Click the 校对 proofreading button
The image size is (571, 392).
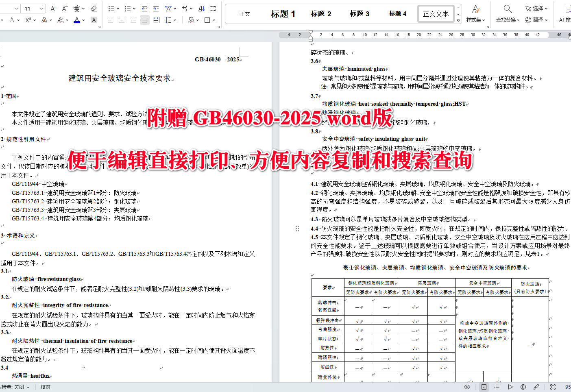click(x=45, y=387)
